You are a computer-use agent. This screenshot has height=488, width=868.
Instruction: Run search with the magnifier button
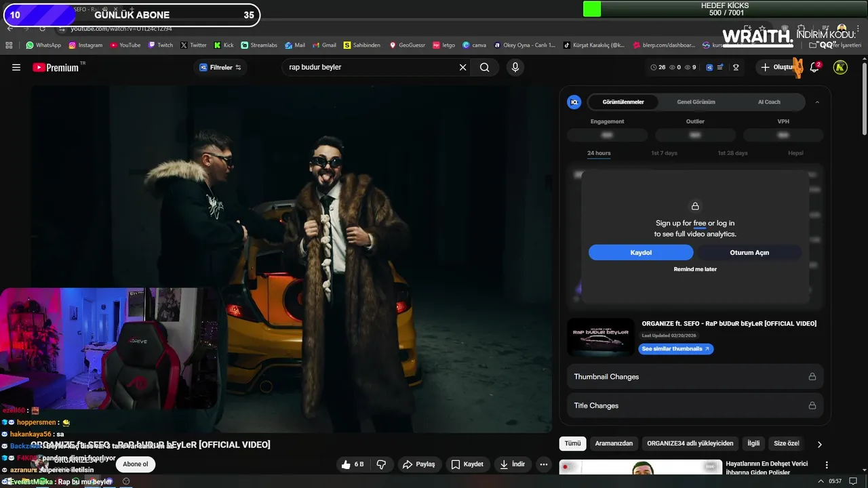coord(485,67)
